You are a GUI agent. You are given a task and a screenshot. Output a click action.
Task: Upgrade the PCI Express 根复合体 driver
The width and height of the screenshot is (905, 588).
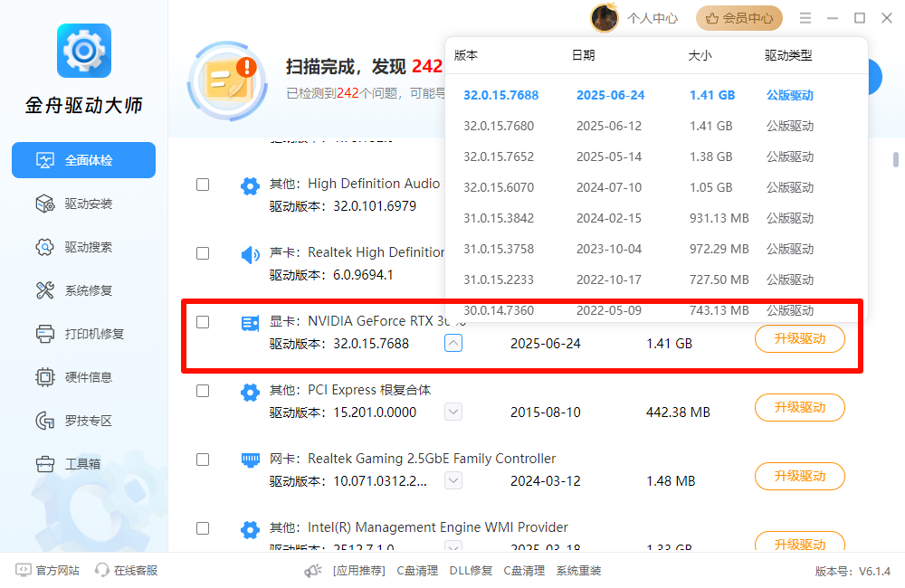click(x=799, y=407)
